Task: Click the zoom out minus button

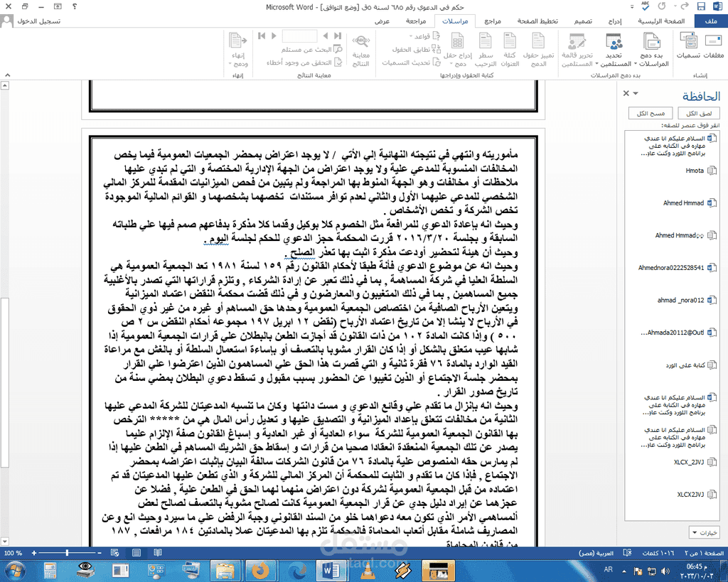Action: point(100,553)
